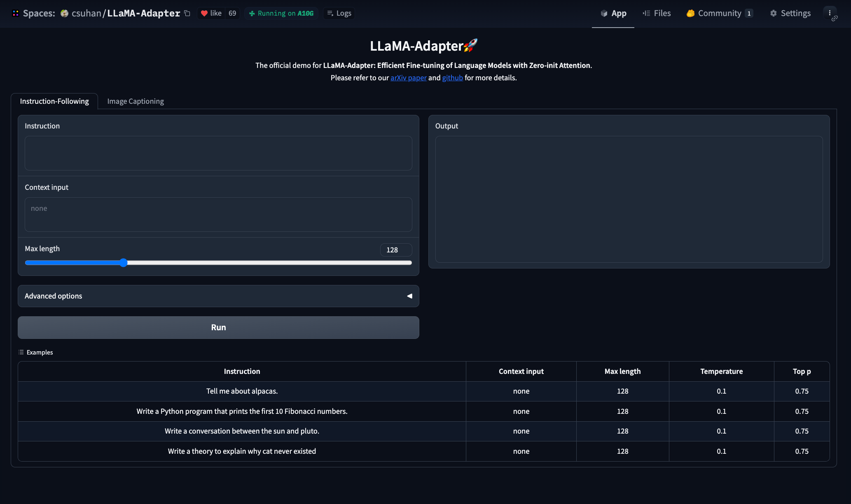Click the heart icon to like the Space
Image resolution: width=851 pixels, height=504 pixels.
205,13
